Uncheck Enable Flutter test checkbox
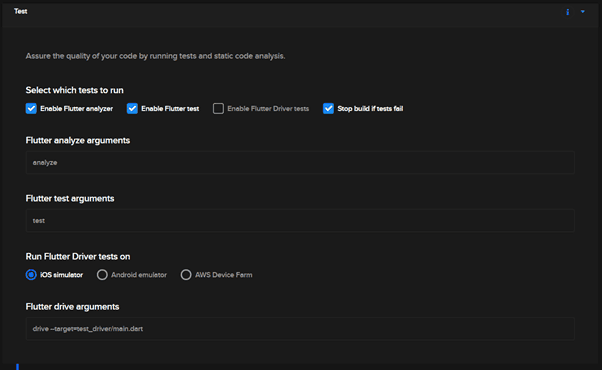This screenshot has width=602, height=370. (x=132, y=109)
